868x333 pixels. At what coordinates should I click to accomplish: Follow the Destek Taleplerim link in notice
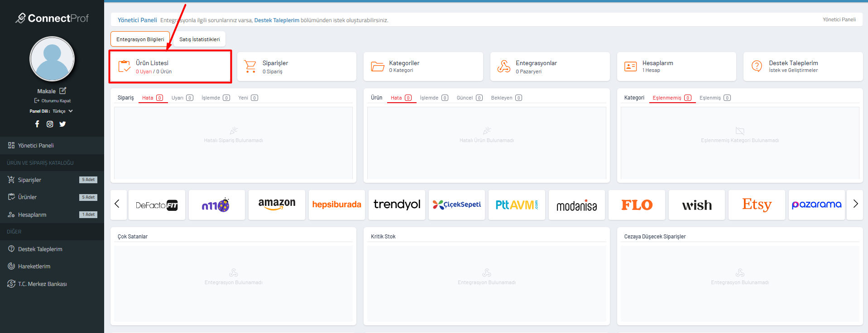pos(277,20)
